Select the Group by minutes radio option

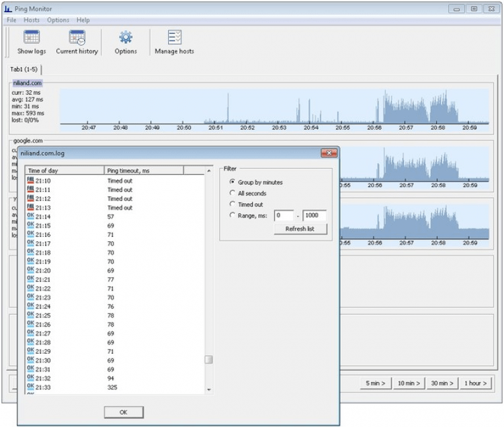coord(233,182)
